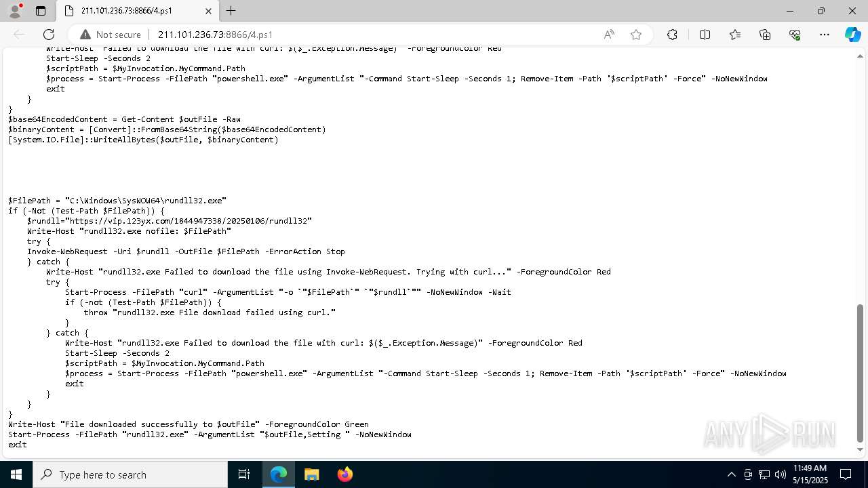Screen dimensions: 868x488
Task: Open the Favorites list
Action: tap(735, 35)
